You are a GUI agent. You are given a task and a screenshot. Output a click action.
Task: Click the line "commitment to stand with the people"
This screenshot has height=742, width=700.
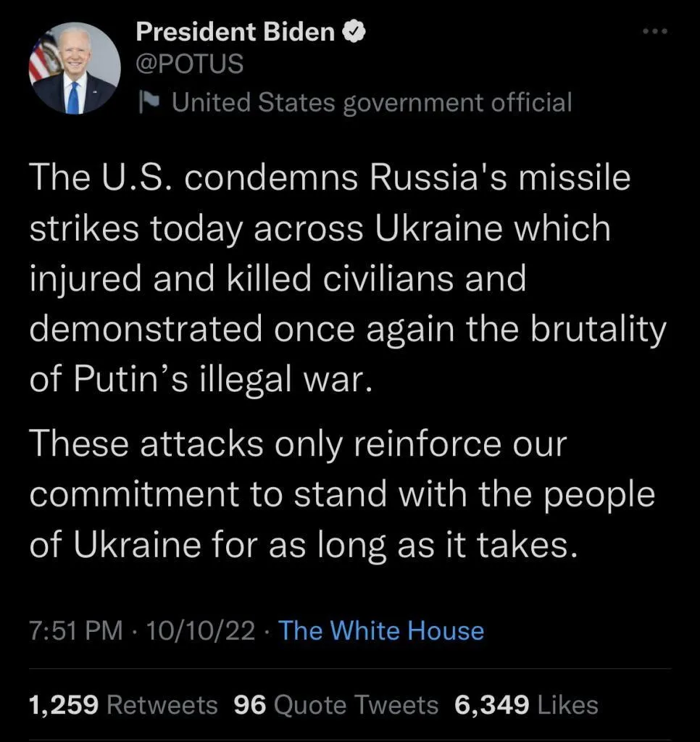coord(341,494)
